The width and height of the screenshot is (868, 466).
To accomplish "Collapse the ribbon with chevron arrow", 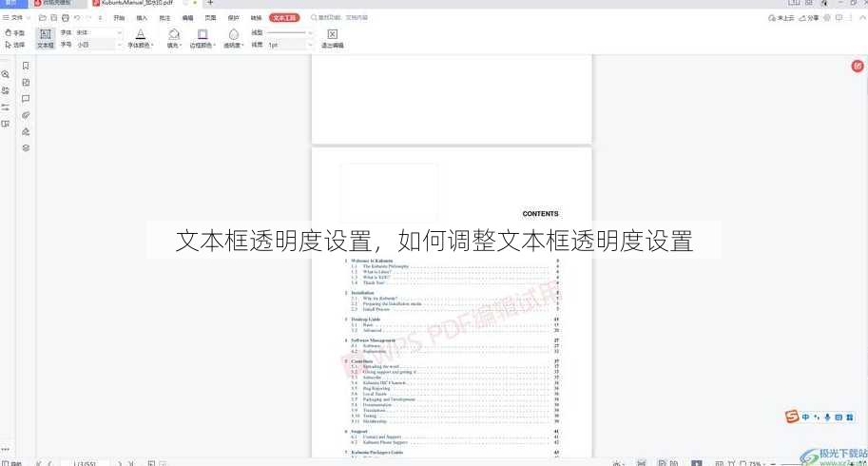I will tap(862, 18).
